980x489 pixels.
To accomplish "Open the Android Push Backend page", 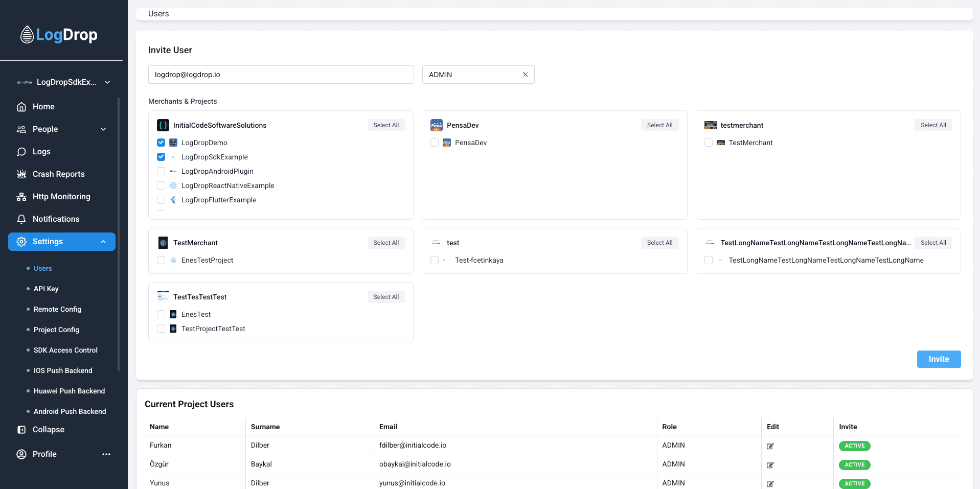I will point(70,411).
